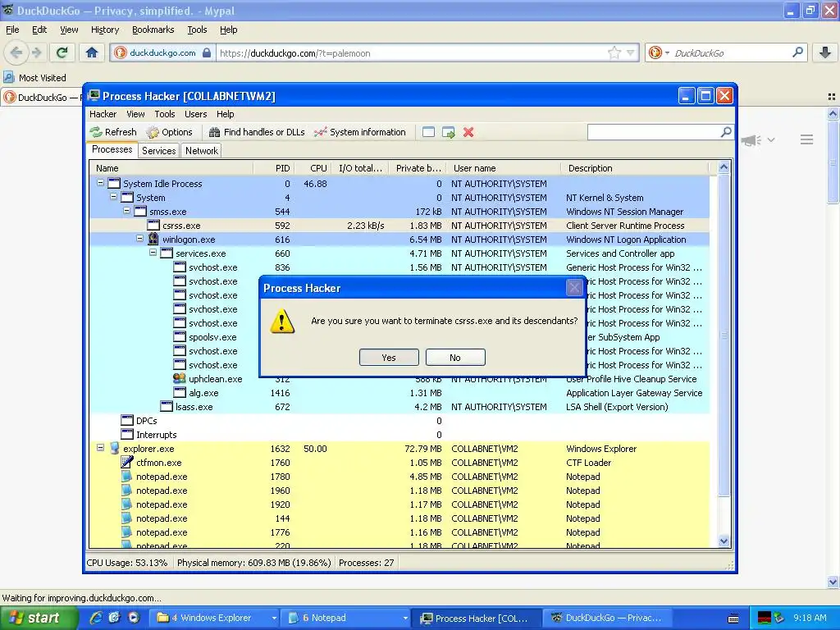
Task: Open Process Hacker's Tools menu
Action: [164, 113]
